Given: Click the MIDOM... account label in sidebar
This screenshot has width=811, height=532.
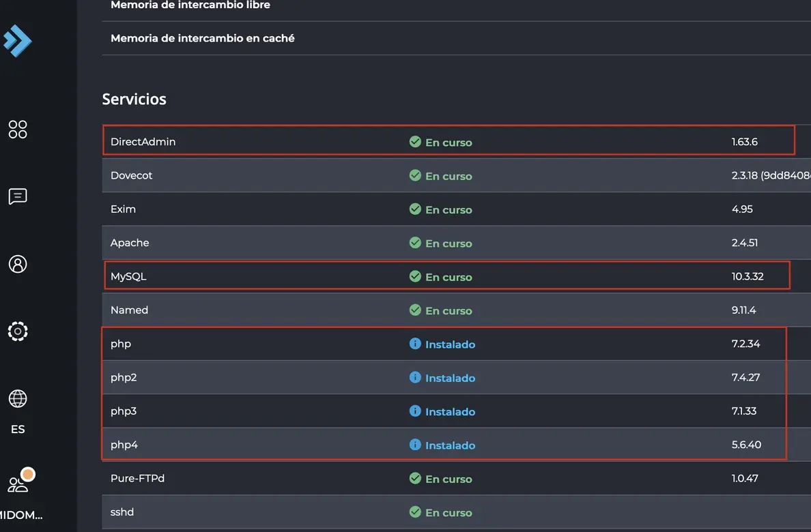Looking at the screenshot, I should (20, 515).
